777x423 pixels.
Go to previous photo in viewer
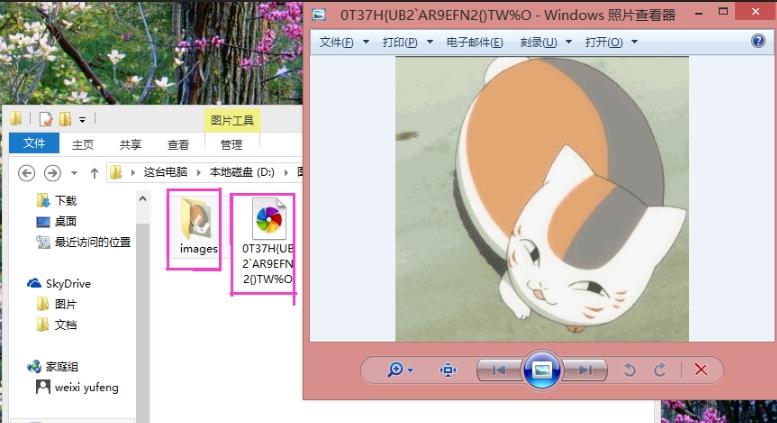tap(499, 370)
